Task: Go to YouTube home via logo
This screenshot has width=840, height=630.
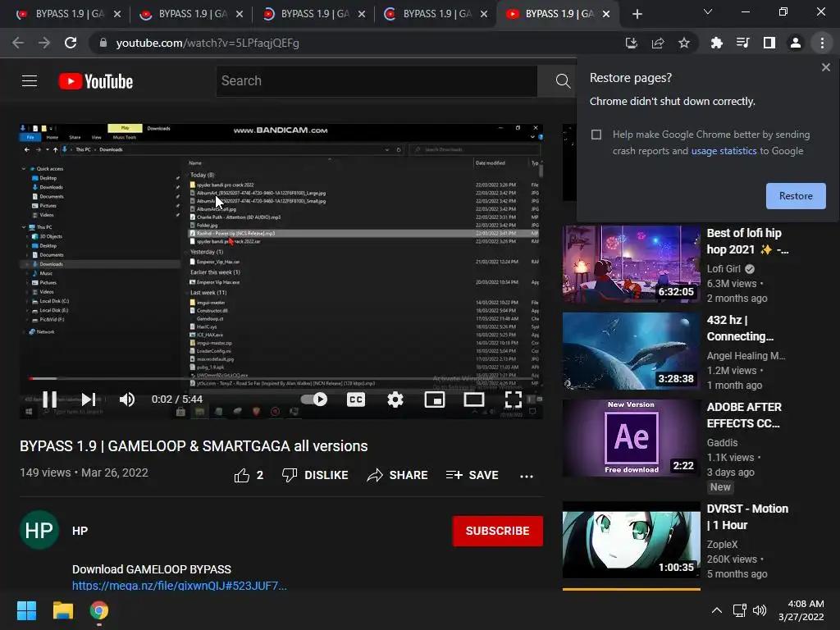Action: 96,81
